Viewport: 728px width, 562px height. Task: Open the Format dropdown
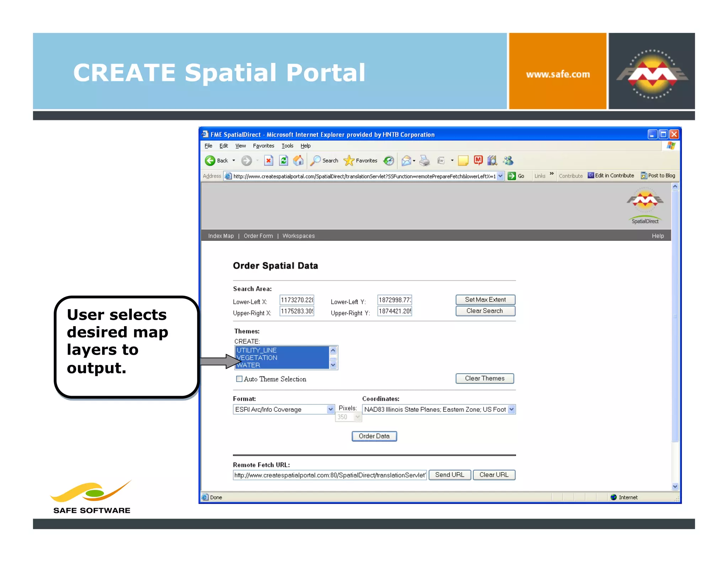[331, 409]
